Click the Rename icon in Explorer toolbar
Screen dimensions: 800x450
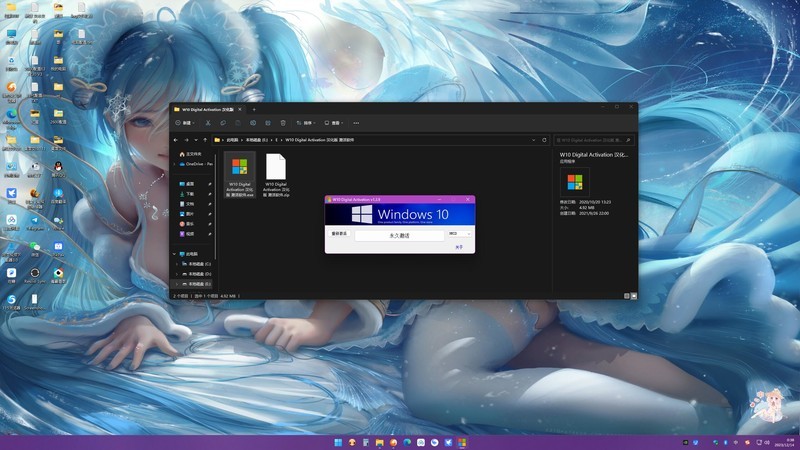point(253,123)
